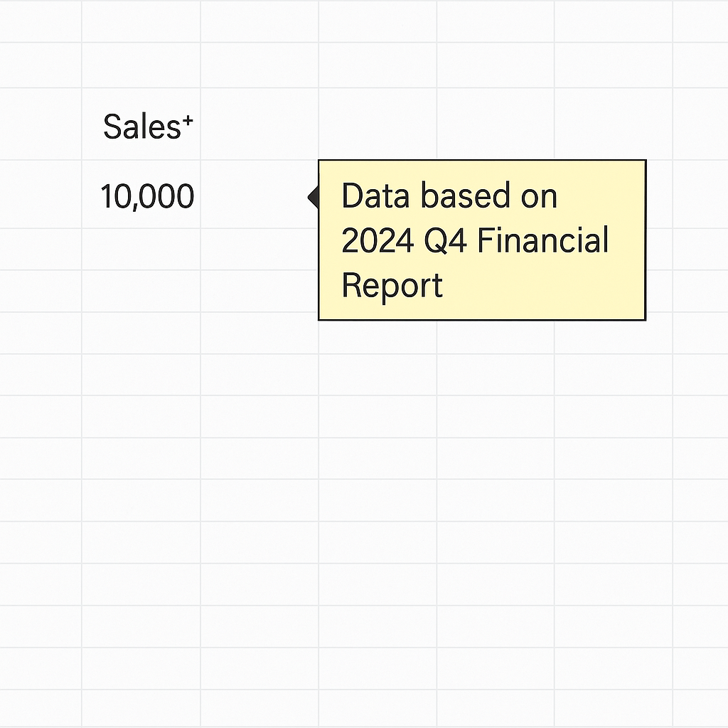The width and height of the screenshot is (728, 728).
Task: Click the word "Financial" in the note
Action: 542,241
